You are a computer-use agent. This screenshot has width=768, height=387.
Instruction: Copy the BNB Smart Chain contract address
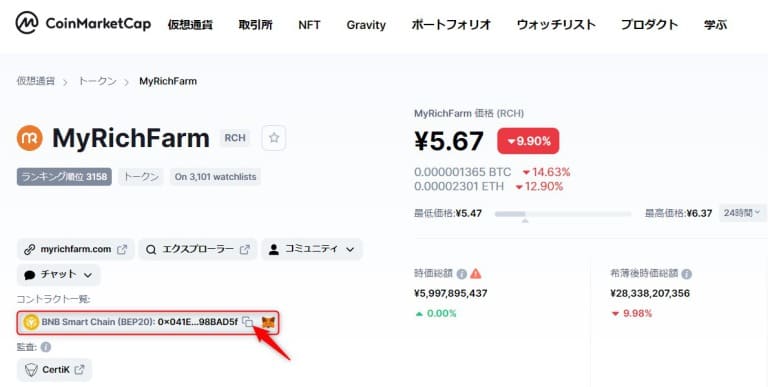(x=248, y=322)
